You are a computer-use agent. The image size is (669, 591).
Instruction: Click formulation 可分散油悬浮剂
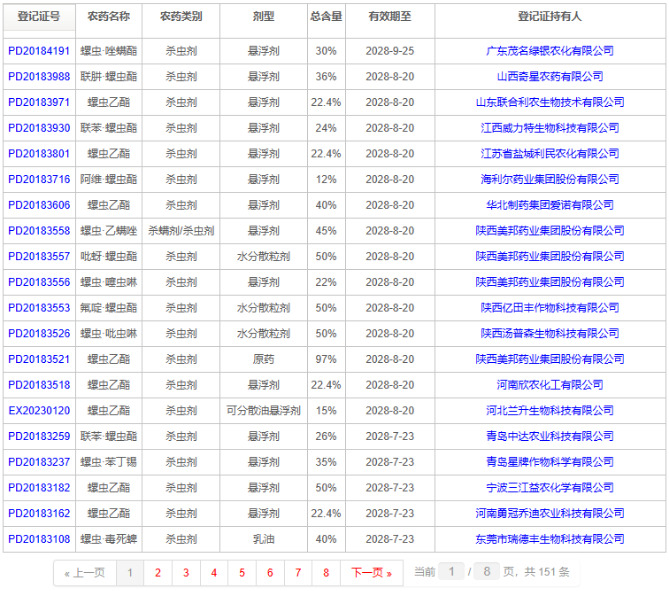263,410
